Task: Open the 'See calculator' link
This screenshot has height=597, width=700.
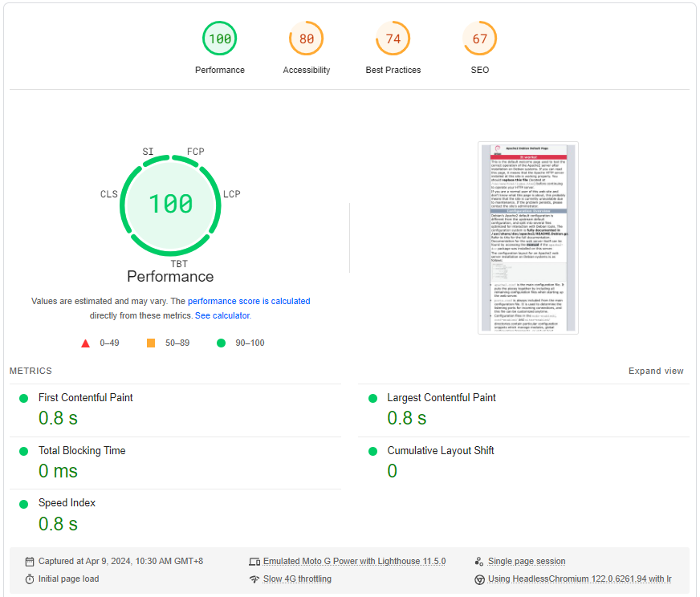Action: point(222,315)
